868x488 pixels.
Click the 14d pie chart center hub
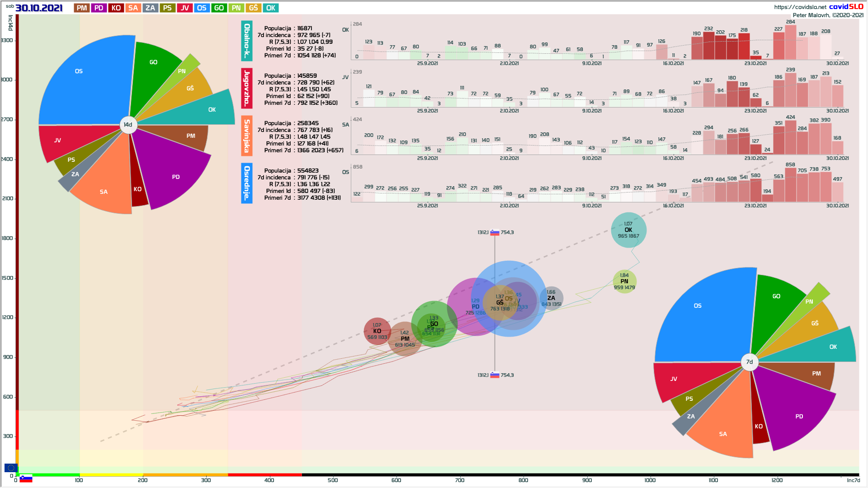[128, 125]
